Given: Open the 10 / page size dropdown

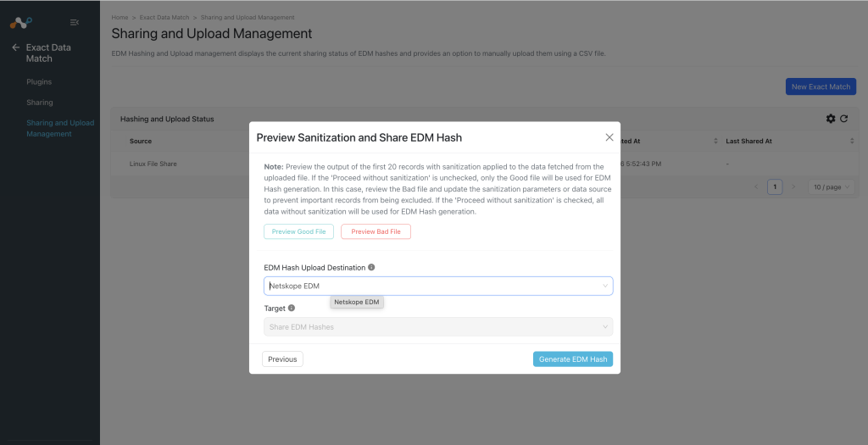Looking at the screenshot, I should pyautogui.click(x=831, y=187).
